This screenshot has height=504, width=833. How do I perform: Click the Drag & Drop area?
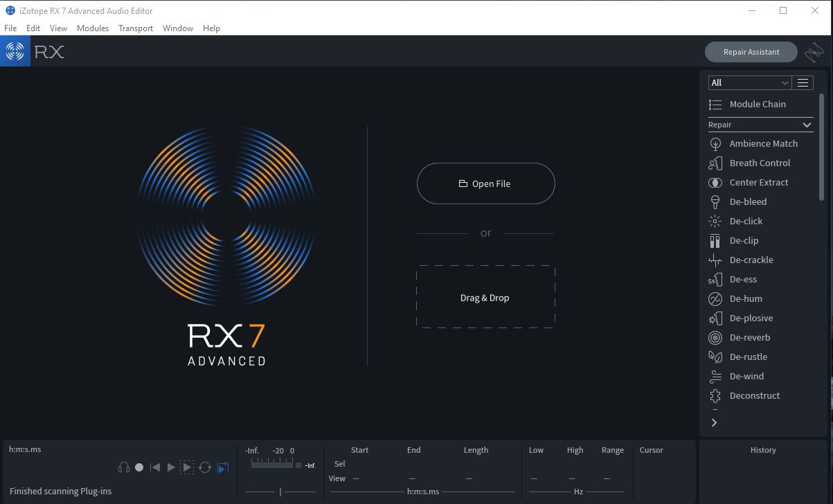tap(485, 297)
